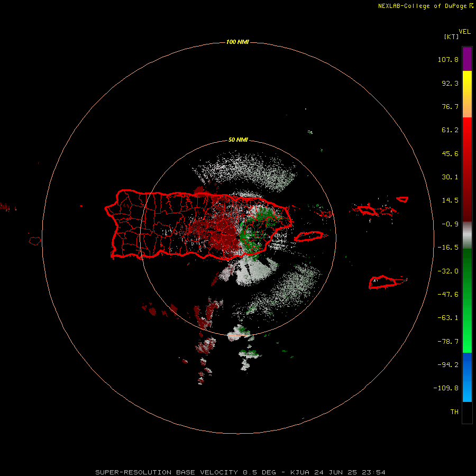This screenshot has width=476, height=476.
Task: Click the VEL legend heading
Action: tap(464, 32)
